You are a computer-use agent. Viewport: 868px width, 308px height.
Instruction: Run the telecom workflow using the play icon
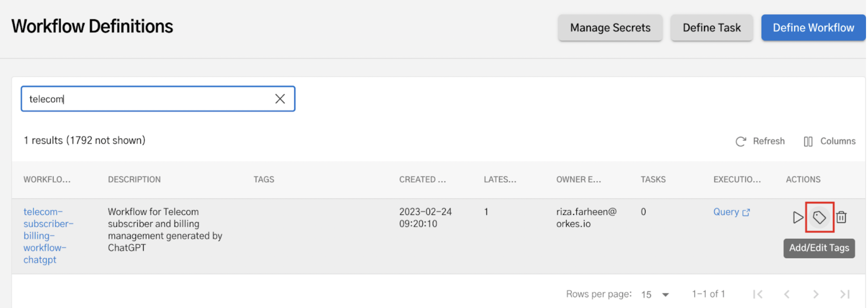point(798,217)
